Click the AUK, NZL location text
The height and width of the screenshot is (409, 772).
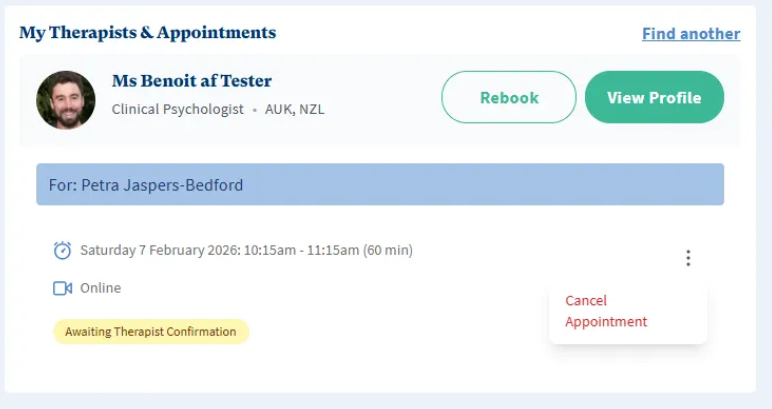294,109
